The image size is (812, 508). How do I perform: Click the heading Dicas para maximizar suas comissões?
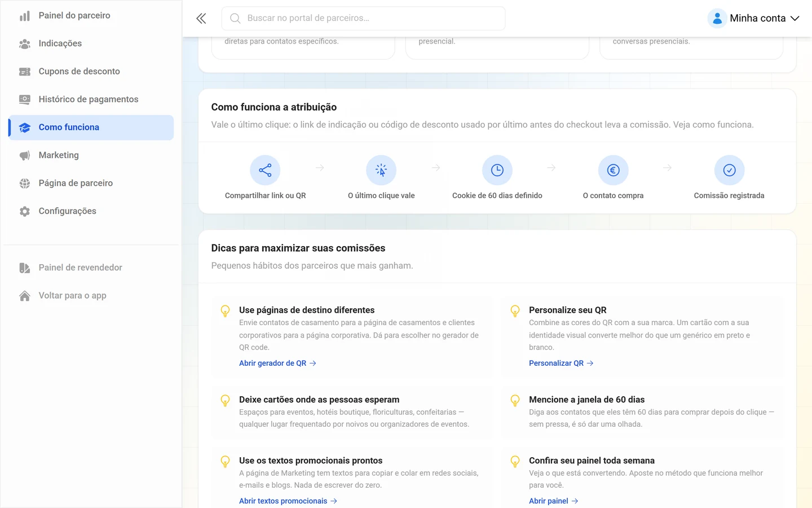coord(298,248)
